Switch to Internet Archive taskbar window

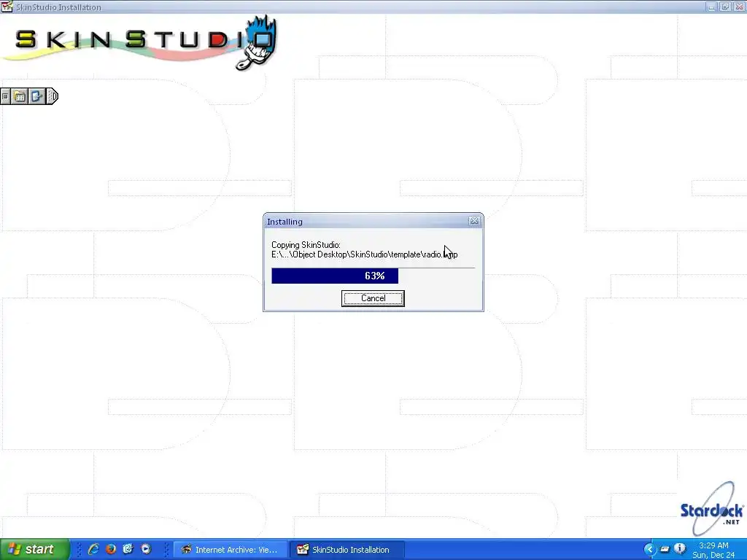tap(231, 550)
